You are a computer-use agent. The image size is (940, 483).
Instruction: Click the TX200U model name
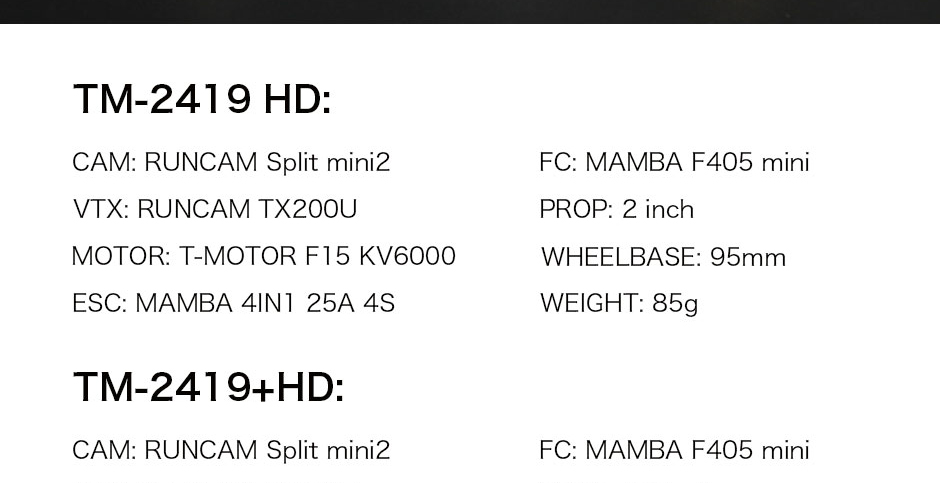click(308, 209)
